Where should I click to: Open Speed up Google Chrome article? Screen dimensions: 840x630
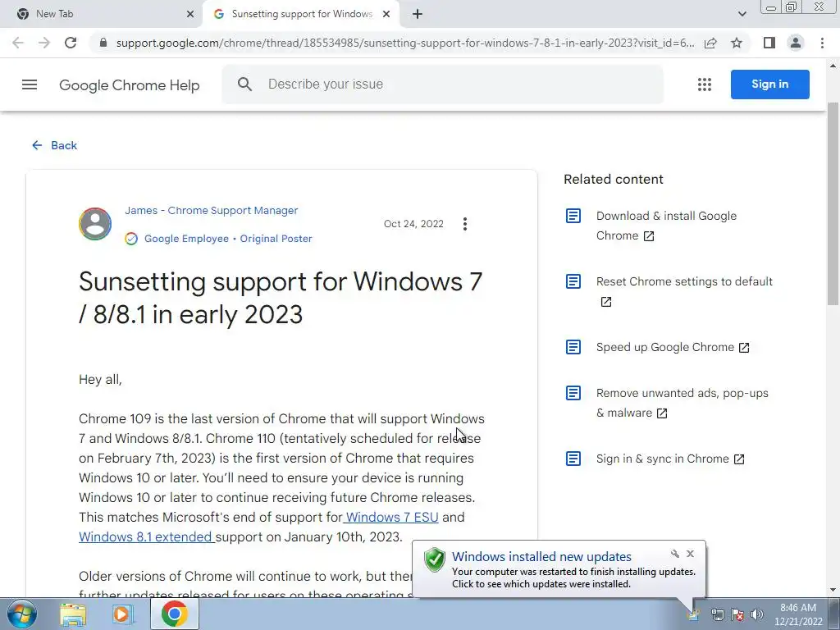[673, 347]
